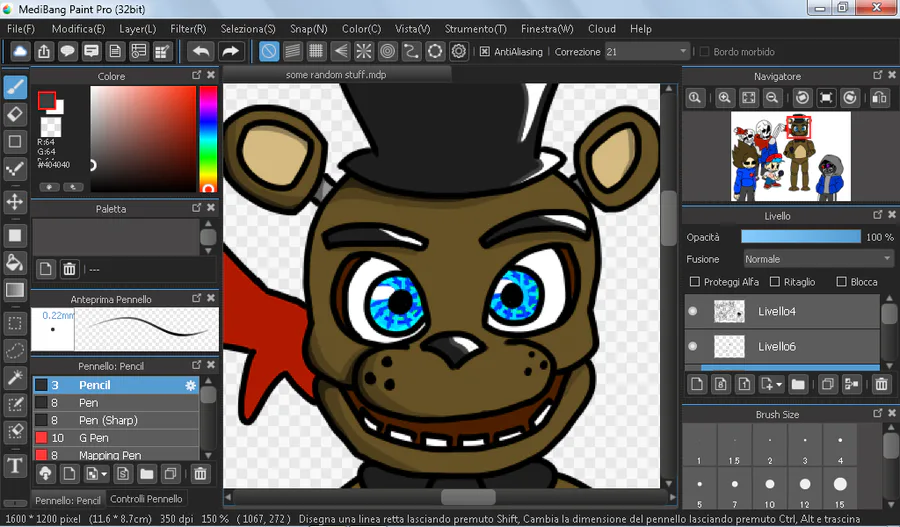This screenshot has height=527, width=900.
Task: Open Pencil brush settings gear
Action: click(191, 385)
